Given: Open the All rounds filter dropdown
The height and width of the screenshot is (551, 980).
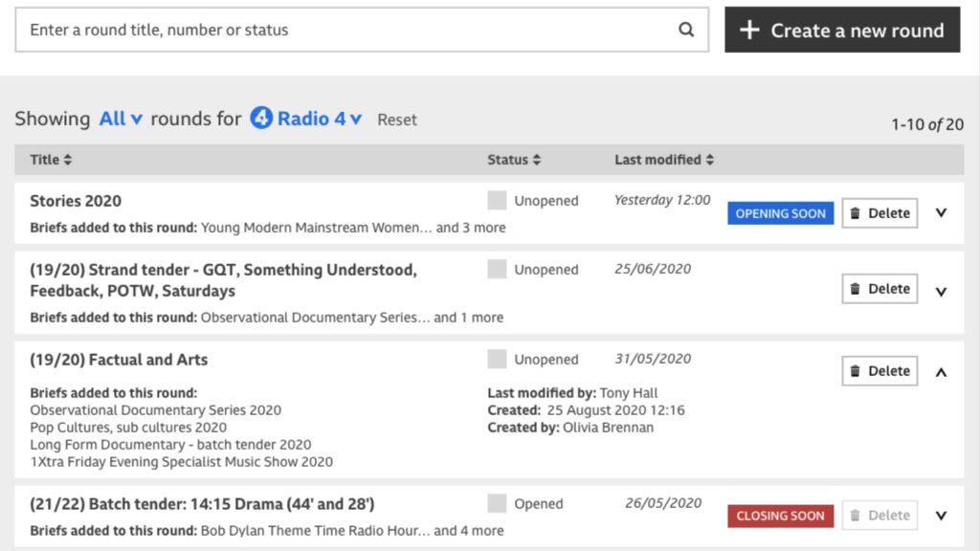Looking at the screenshot, I should (x=121, y=119).
